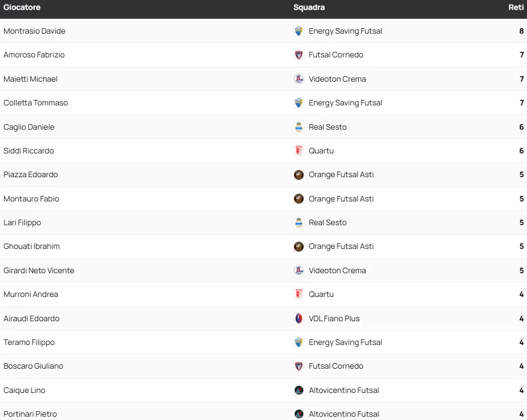
Task: Click Real Sesto crest in Lari Filippo row
Action: (299, 222)
